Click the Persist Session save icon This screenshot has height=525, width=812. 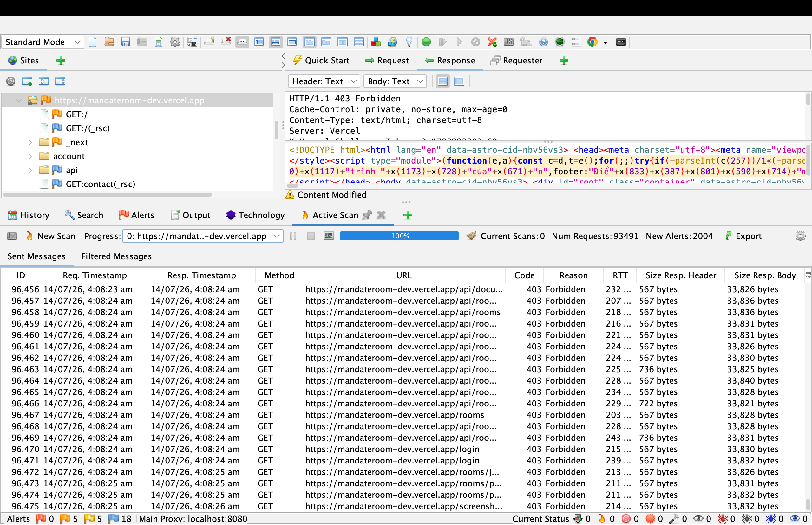[126, 42]
